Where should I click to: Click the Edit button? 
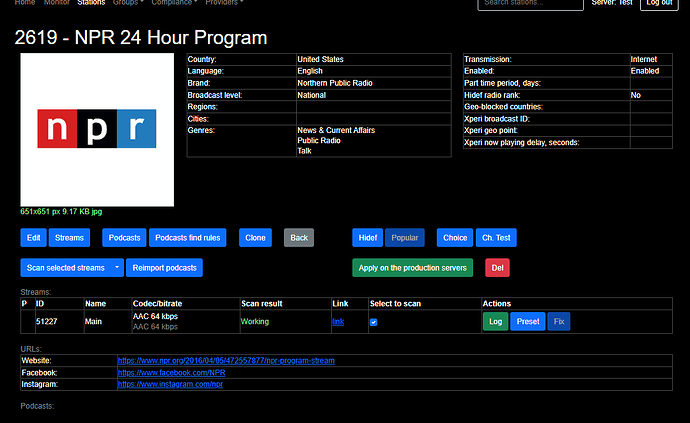[33, 238]
